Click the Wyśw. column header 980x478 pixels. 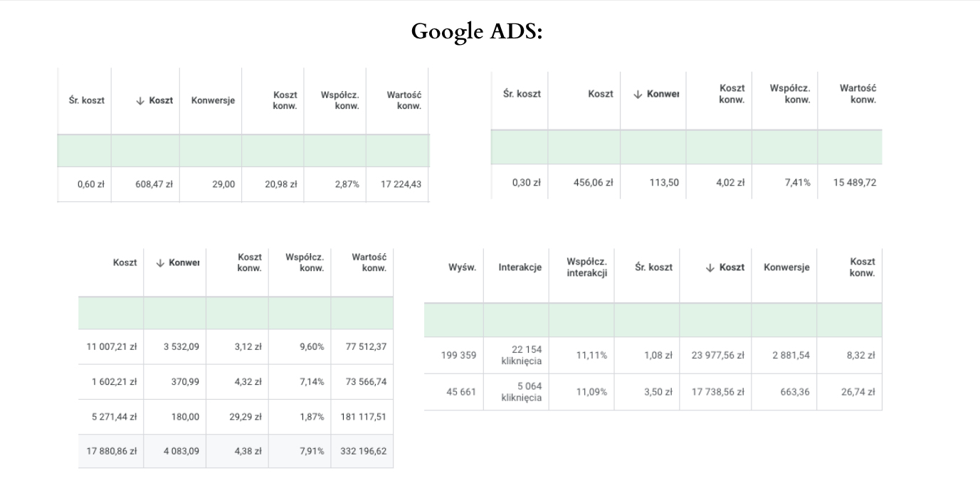pyautogui.click(x=462, y=267)
